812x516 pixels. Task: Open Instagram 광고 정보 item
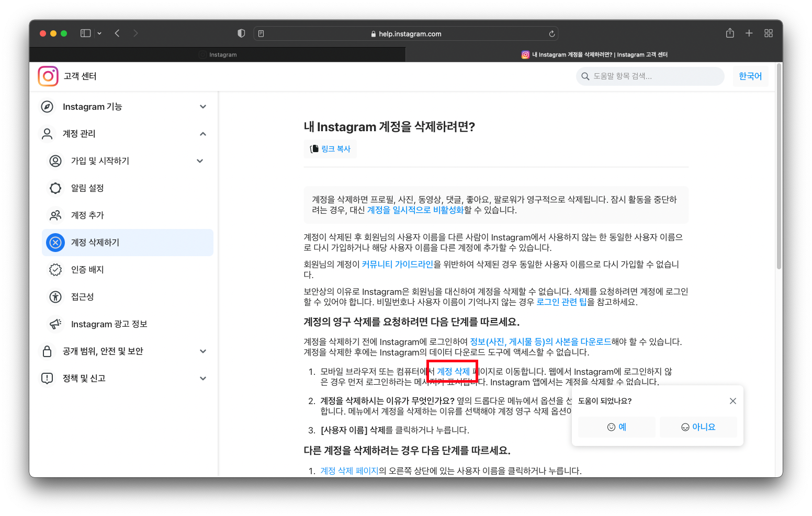pyautogui.click(x=128, y=324)
